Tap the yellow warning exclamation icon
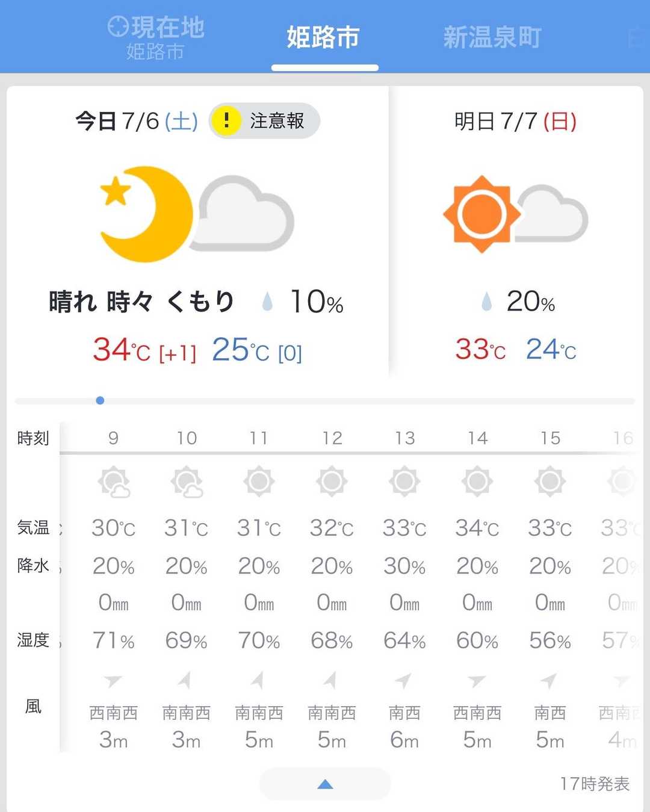 click(x=226, y=120)
